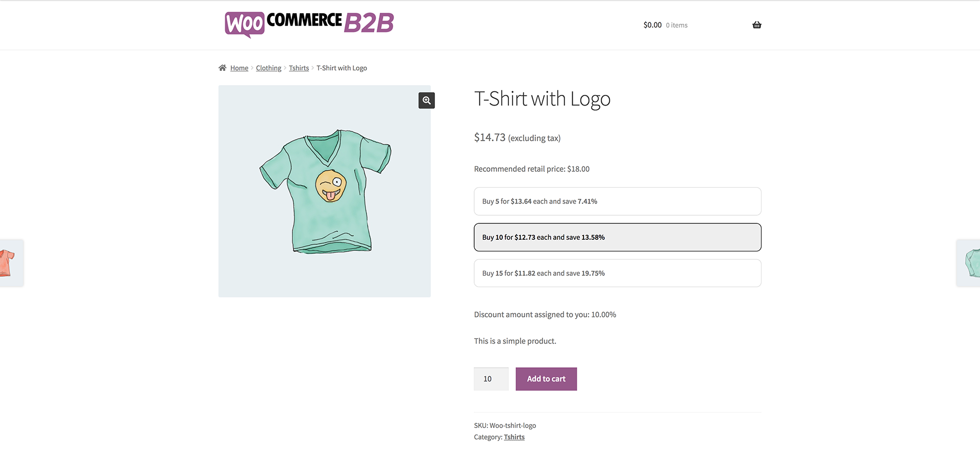Open the Tshirts breadcrumb link
This screenshot has width=980, height=459.
[299, 68]
